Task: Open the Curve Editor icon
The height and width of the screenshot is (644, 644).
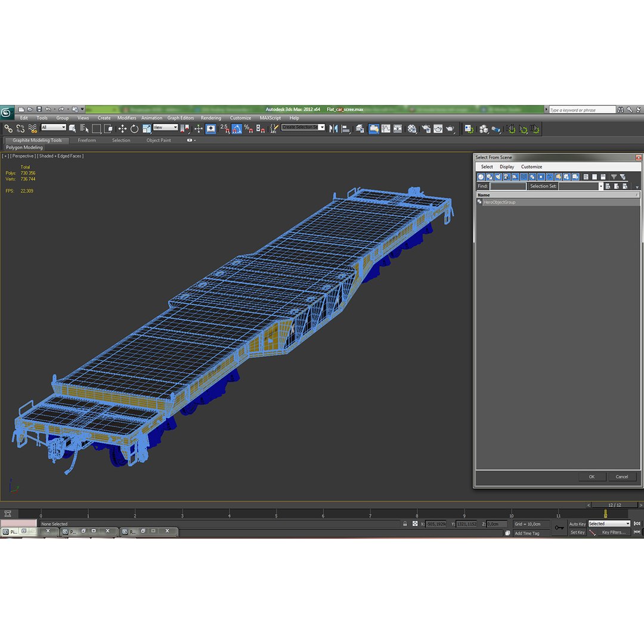Action: [x=386, y=129]
